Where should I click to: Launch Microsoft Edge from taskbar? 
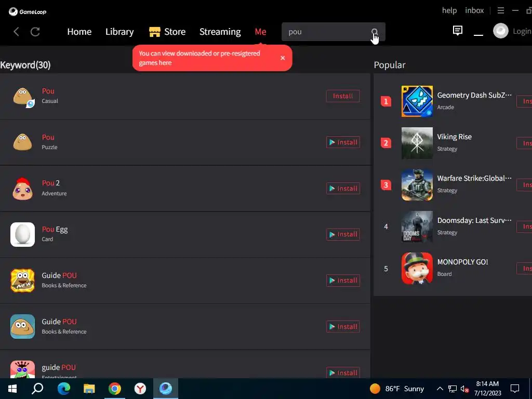click(63, 389)
